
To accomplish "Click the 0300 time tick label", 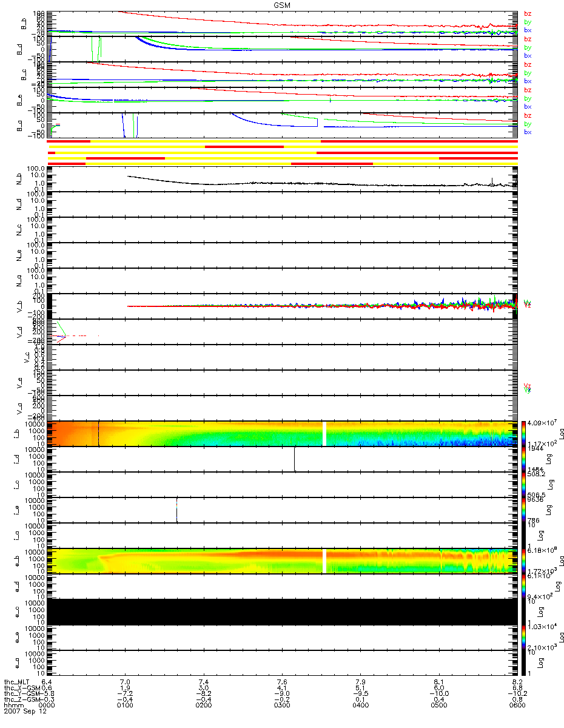I will pyautogui.click(x=282, y=705).
